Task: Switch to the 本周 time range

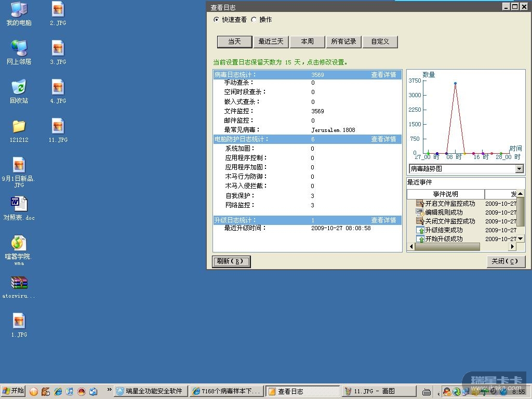Action: [x=307, y=42]
